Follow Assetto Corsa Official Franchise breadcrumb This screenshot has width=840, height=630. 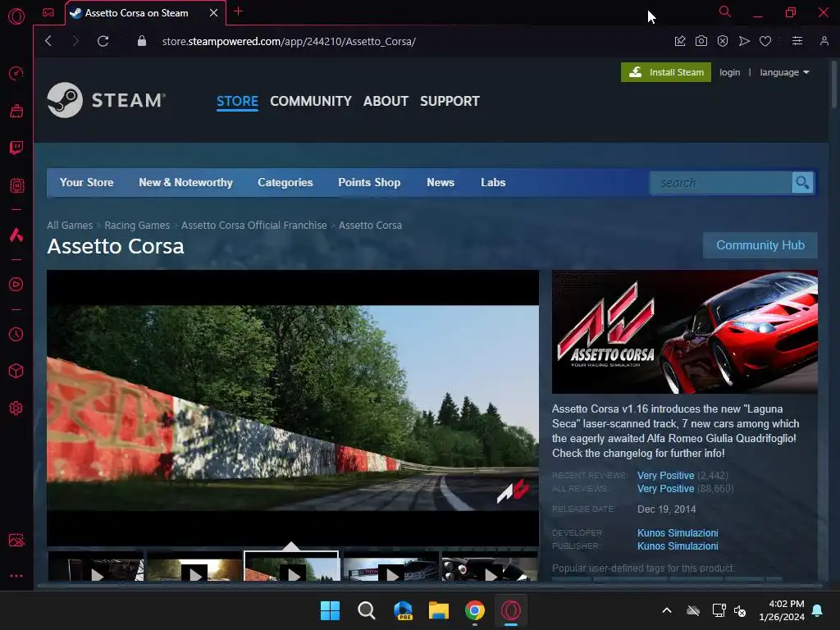(254, 226)
